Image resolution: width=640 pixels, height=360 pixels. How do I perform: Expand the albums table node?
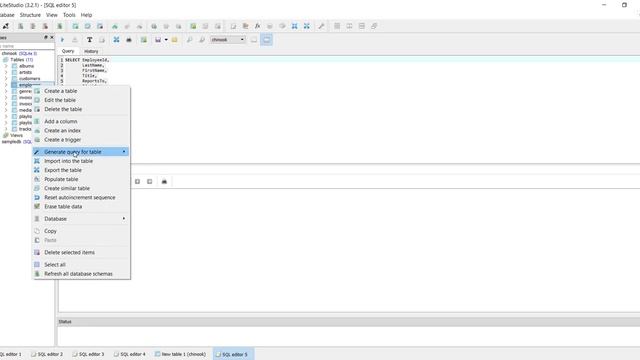[6, 66]
